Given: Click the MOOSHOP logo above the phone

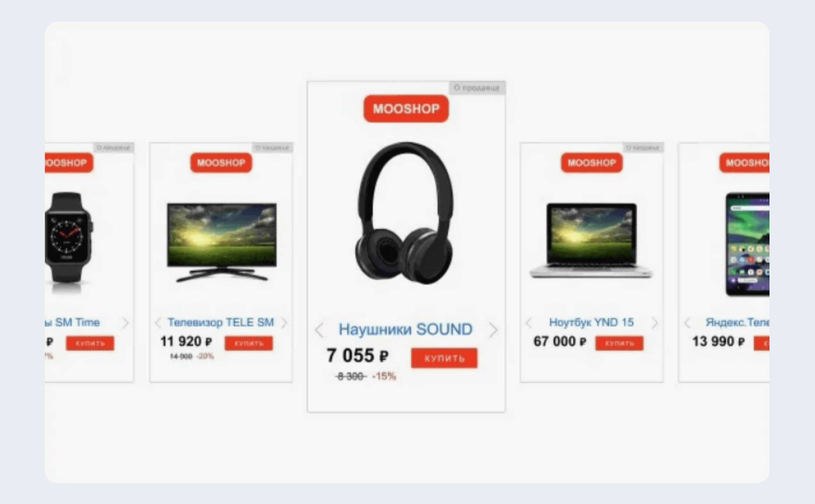Looking at the screenshot, I should click(x=744, y=163).
